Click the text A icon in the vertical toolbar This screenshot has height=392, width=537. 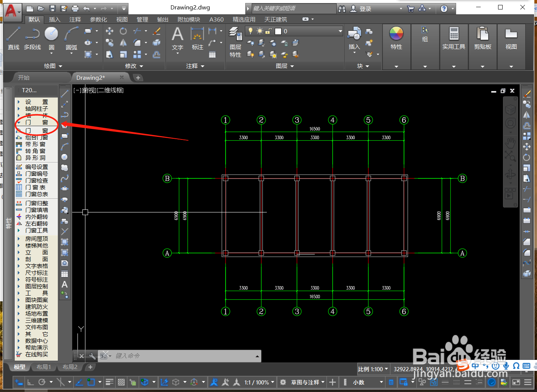(x=65, y=284)
